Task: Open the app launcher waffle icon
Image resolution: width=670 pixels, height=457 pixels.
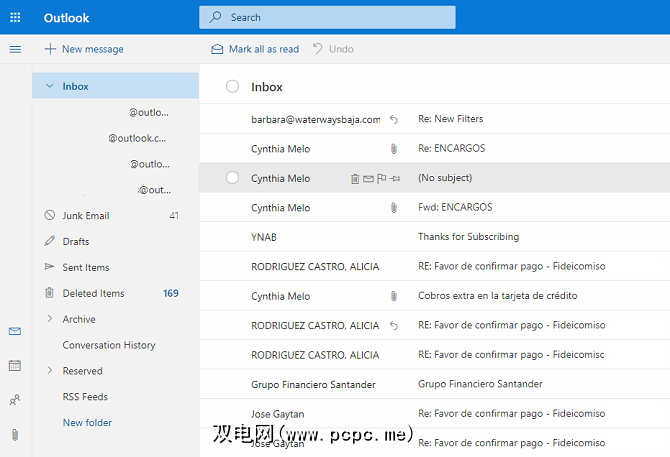Action: (x=15, y=17)
